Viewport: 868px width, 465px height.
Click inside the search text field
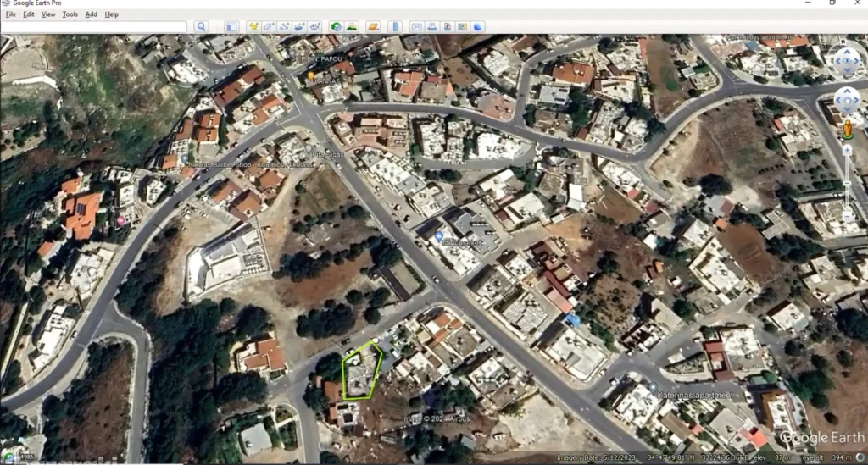click(95, 27)
